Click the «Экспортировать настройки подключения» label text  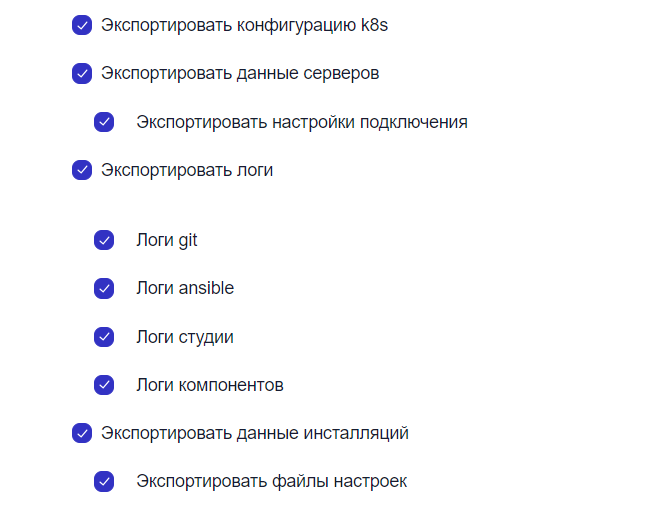click(302, 122)
